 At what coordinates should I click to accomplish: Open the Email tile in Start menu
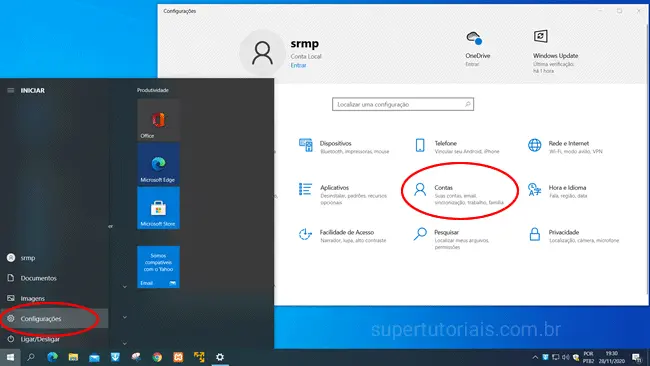[x=158, y=267]
